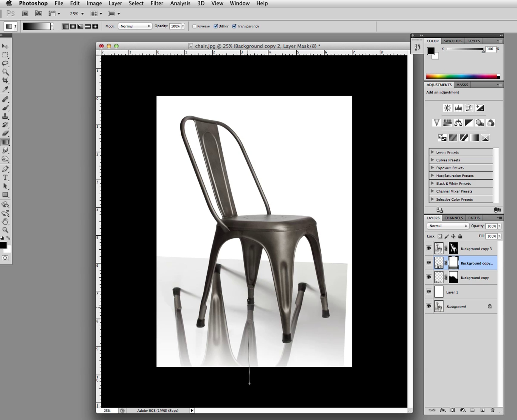Open the layer blend mode dropdown
Screen dimensions: 517x420
[448, 226]
